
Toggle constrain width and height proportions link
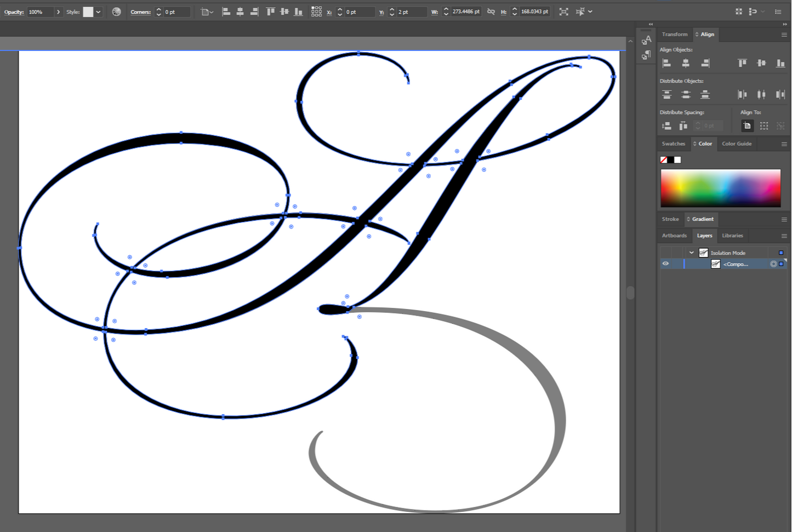pyautogui.click(x=491, y=12)
